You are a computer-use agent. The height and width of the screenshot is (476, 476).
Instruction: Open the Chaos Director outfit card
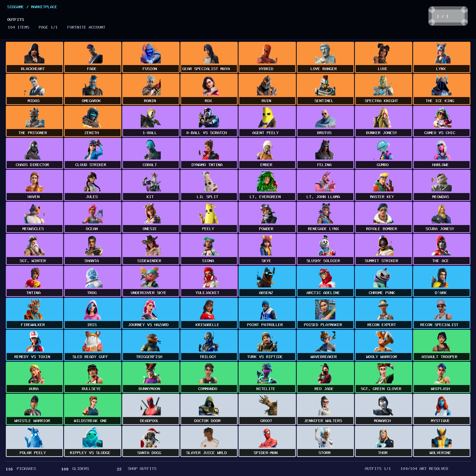34,153
